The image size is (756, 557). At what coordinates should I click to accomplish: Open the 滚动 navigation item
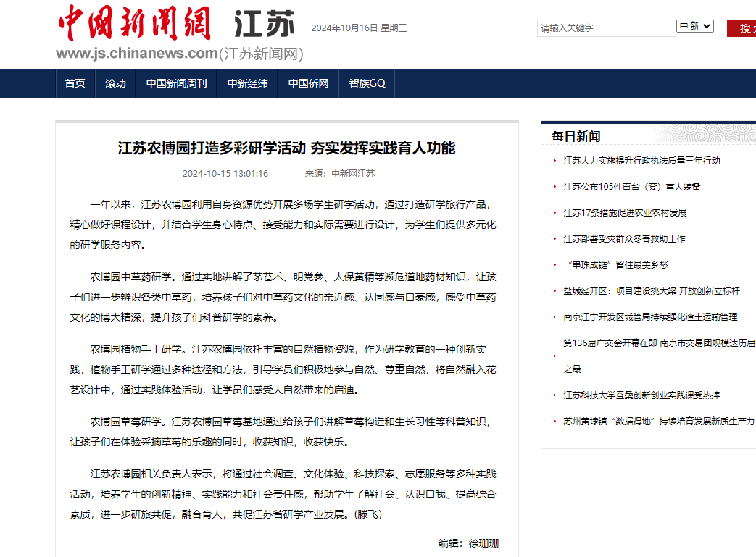[x=115, y=83]
